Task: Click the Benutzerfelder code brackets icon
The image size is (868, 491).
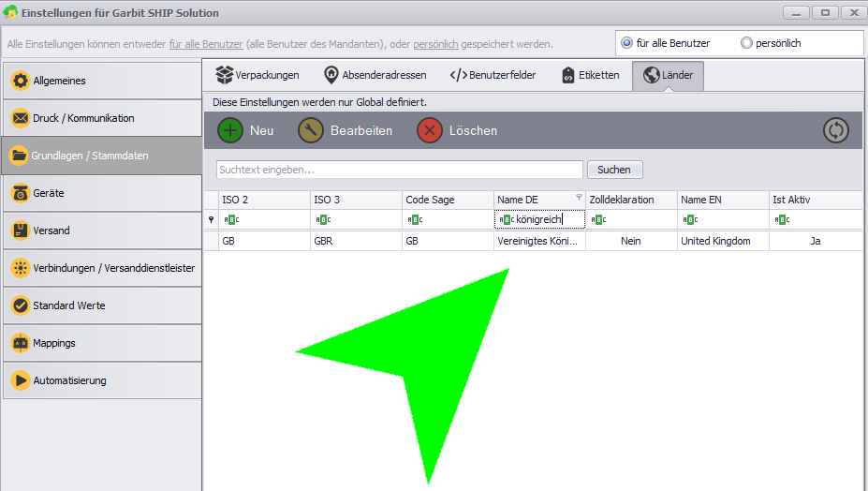Action: [x=459, y=75]
